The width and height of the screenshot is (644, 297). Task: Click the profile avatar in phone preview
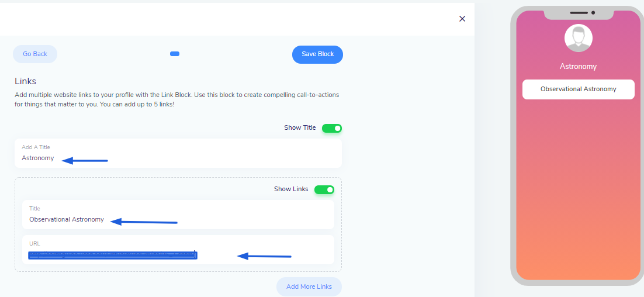[578, 39]
